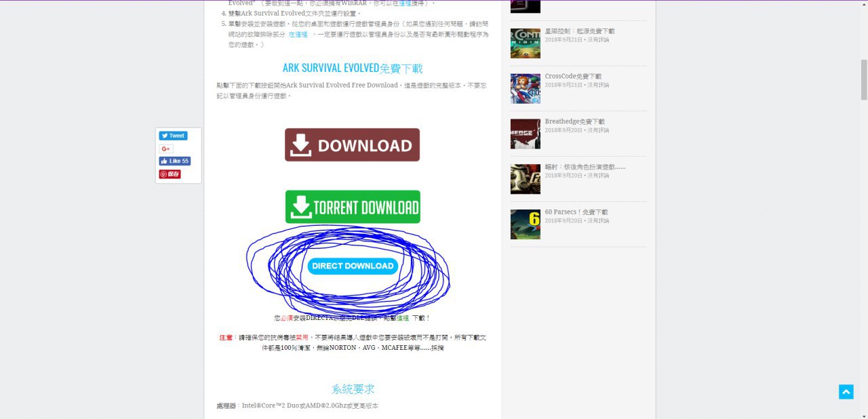The height and width of the screenshot is (419, 868).
Task: Click the Tweet share button
Action: click(173, 136)
